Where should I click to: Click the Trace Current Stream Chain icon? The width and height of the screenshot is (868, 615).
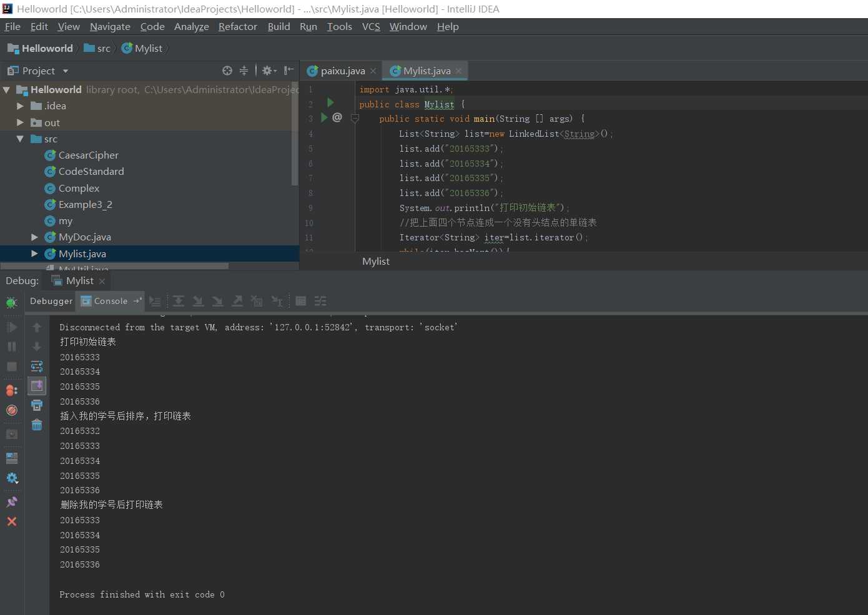(320, 302)
